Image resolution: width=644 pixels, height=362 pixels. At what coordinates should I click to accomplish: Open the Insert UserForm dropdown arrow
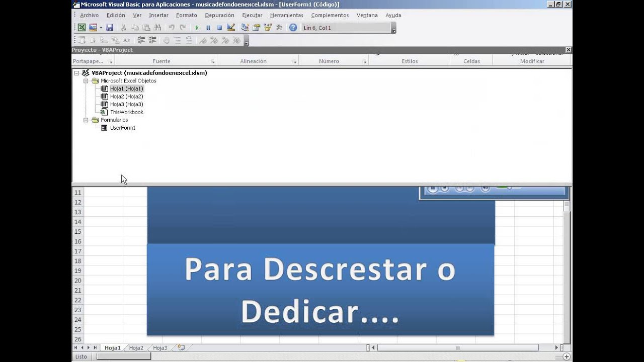[101, 28]
